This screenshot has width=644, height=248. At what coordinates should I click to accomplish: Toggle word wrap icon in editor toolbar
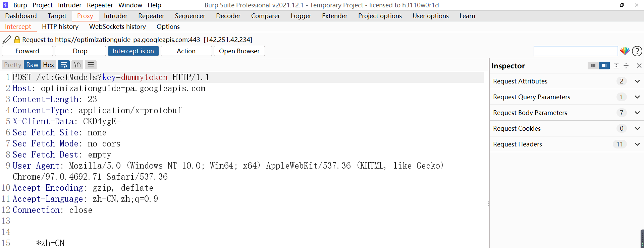click(64, 65)
